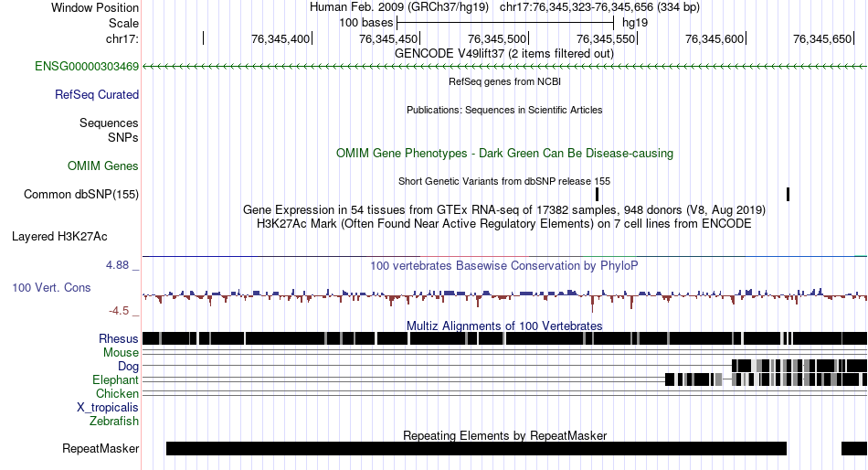Viewport: 868px width, 470px height.
Task: Click the 76,345,400 ruler position
Action: tap(281, 38)
